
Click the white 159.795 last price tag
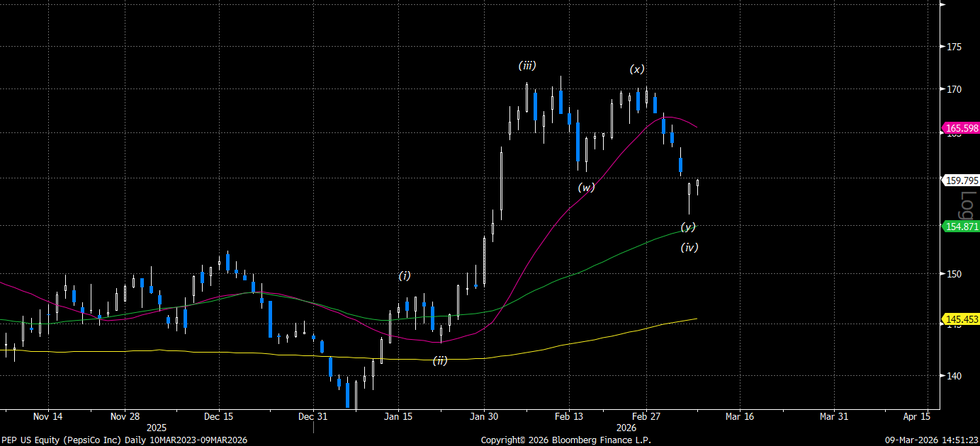961,181
